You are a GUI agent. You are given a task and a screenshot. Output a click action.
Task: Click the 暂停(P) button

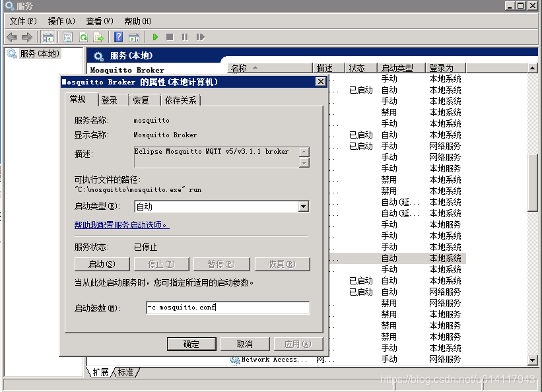pos(221,265)
